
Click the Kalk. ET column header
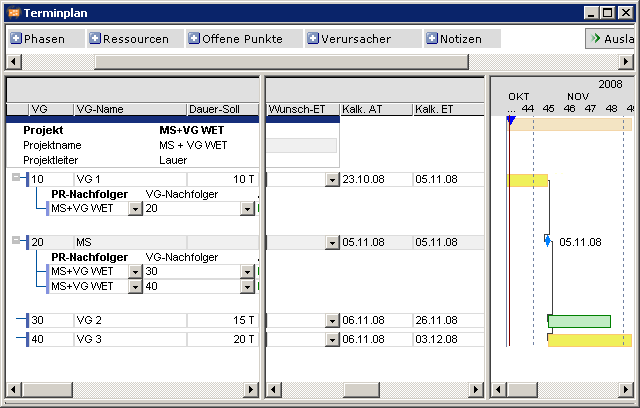click(x=449, y=109)
